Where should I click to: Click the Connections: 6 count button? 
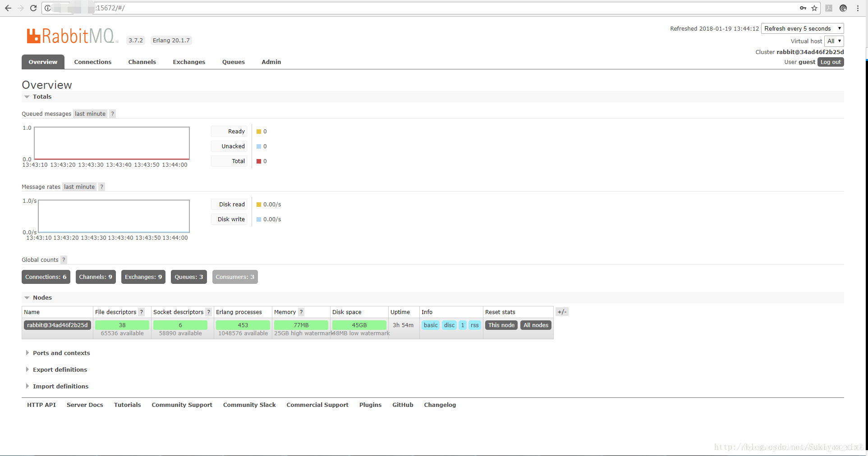[x=46, y=277]
